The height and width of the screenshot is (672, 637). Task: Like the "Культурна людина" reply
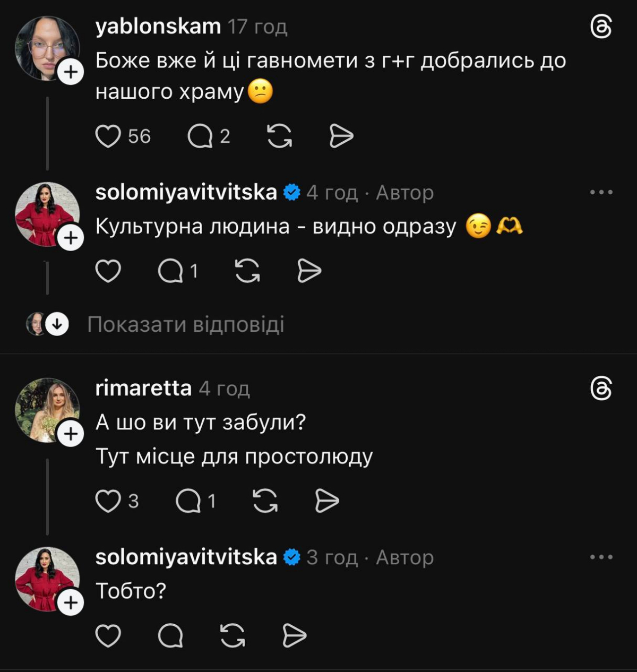(x=108, y=271)
